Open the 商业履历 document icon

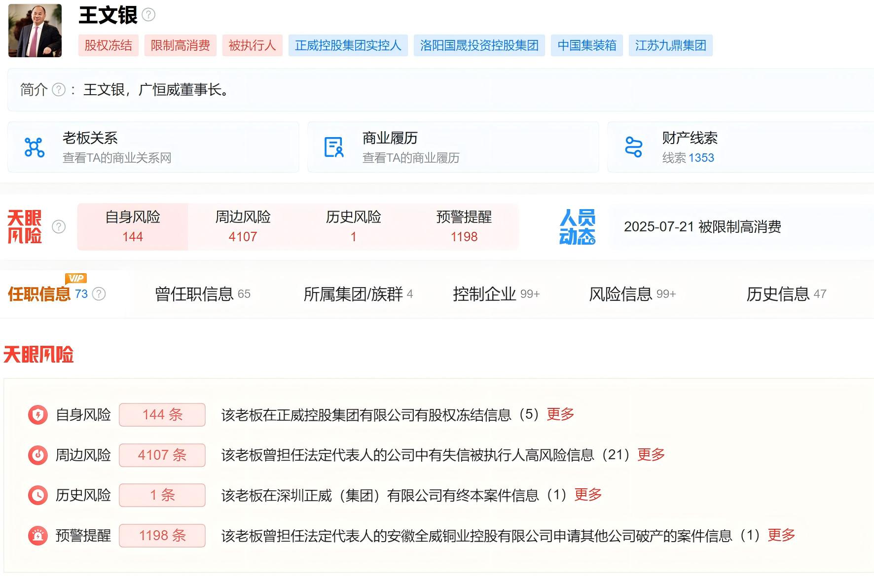[x=334, y=147]
